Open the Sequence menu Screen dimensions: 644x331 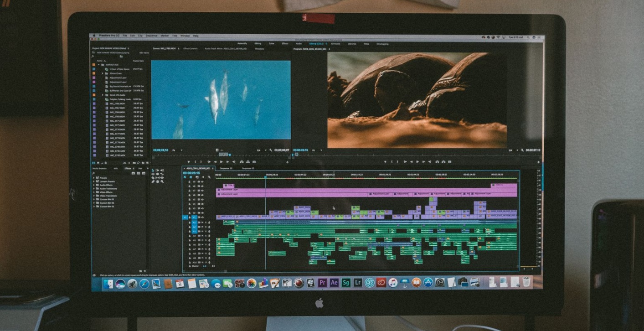point(151,36)
